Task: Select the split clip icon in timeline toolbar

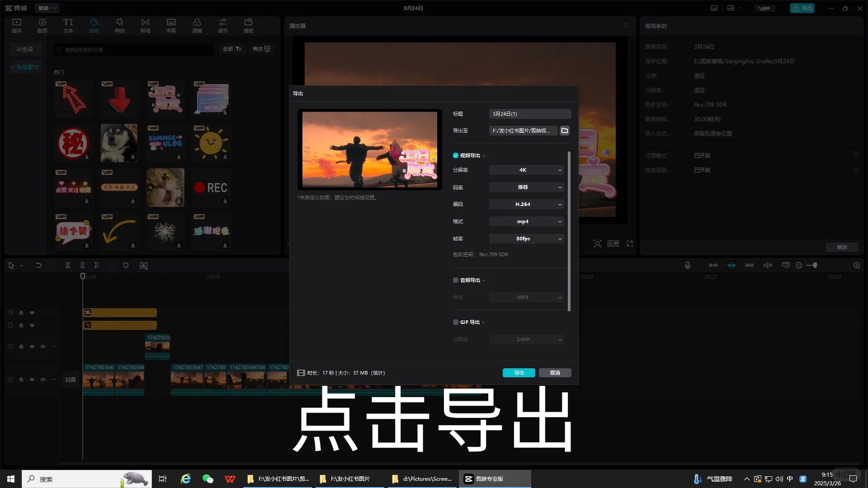Action: tap(68, 266)
